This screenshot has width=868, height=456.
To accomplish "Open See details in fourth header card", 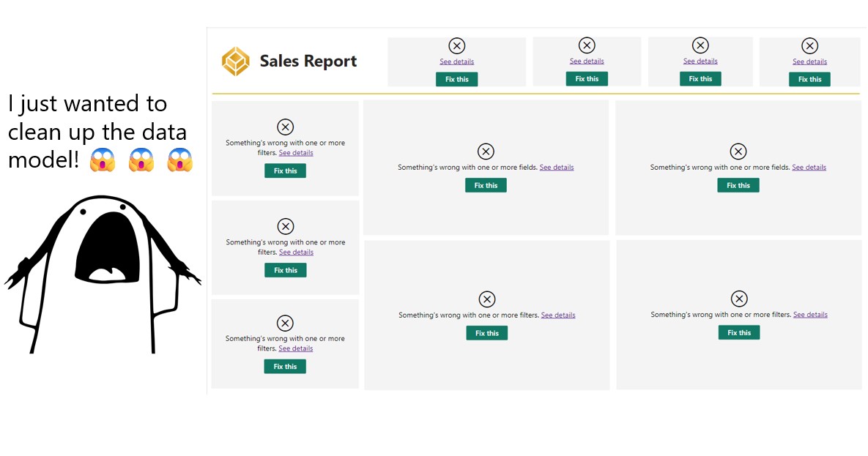I will [x=809, y=61].
